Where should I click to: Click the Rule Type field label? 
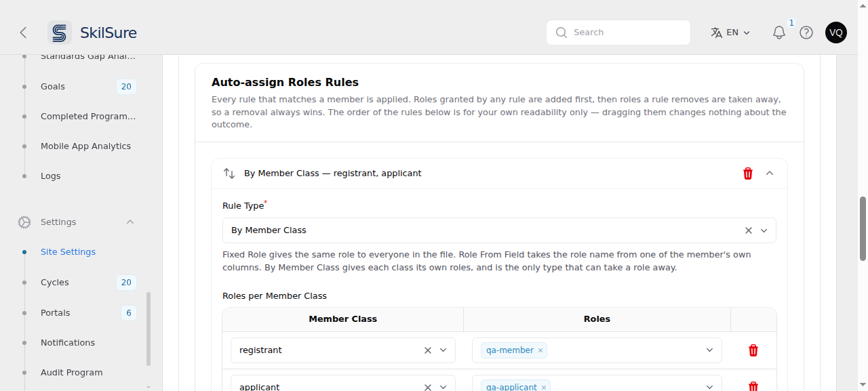tap(243, 206)
